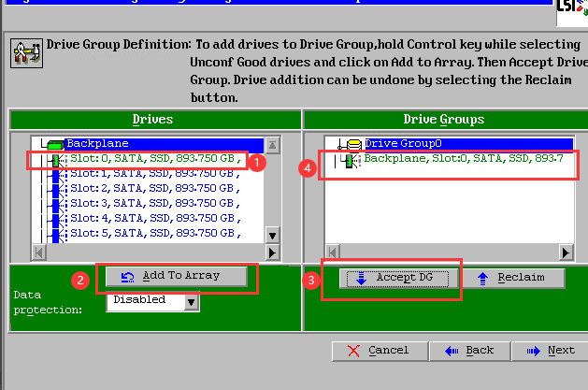
Task: Click the Drive Group Definition wizard icon
Action: tap(24, 53)
